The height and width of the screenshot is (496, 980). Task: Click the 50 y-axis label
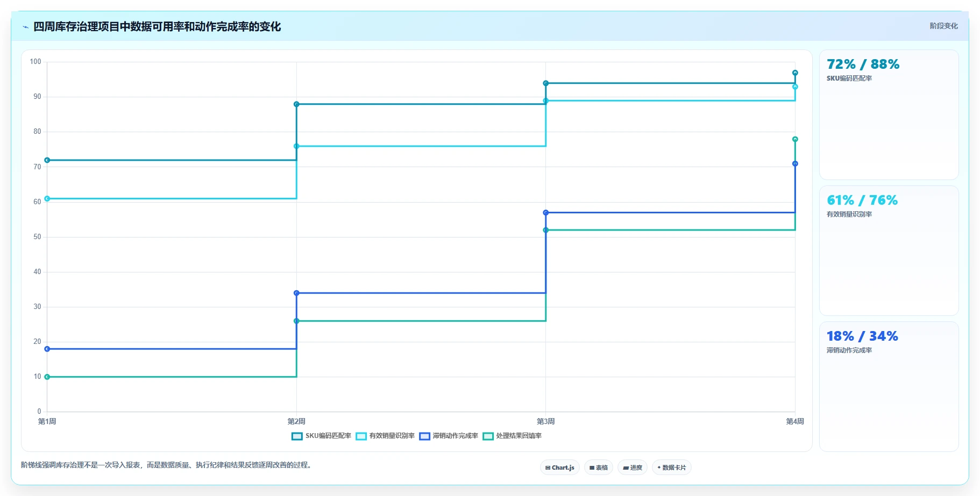pos(37,237)
